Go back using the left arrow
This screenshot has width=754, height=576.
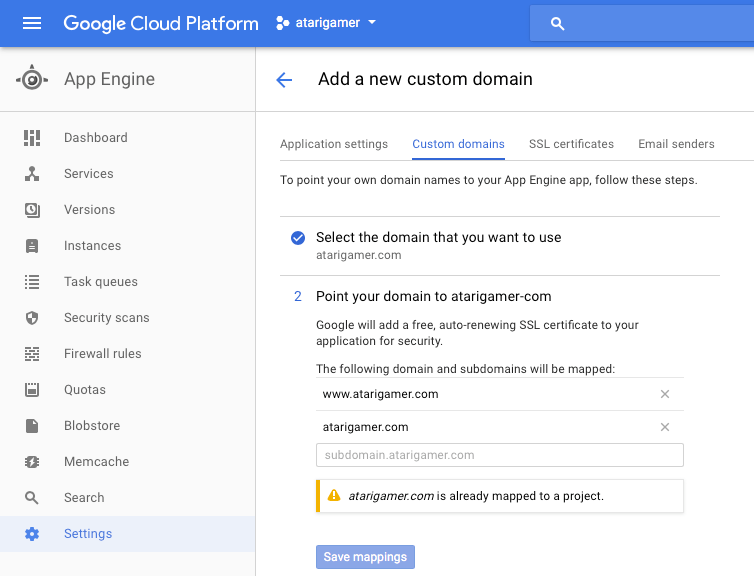click(284, 79)
